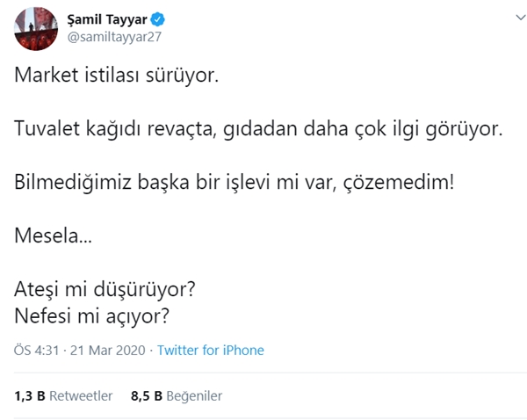Click the blue verified badge
The image size is (527, 420).
pos(160,20)
